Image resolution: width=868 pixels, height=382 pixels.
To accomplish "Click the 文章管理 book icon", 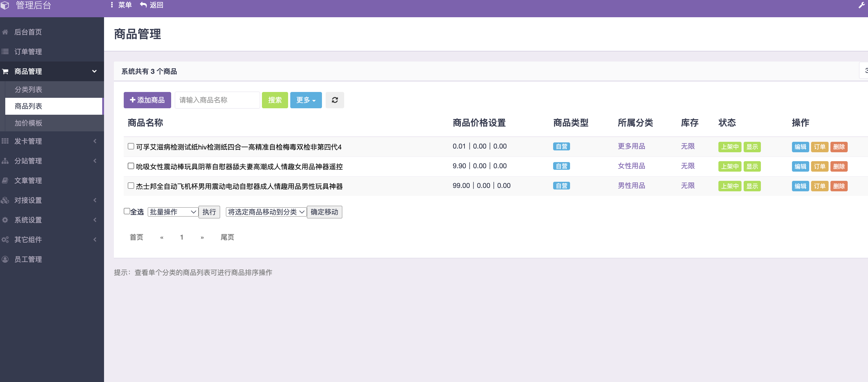I will [x=5, y=181].
